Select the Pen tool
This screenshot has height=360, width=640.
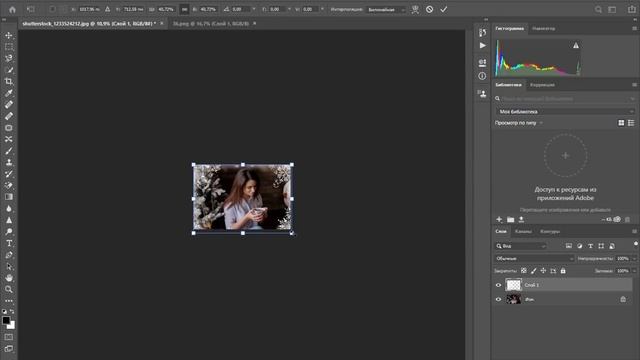[9, 255]
